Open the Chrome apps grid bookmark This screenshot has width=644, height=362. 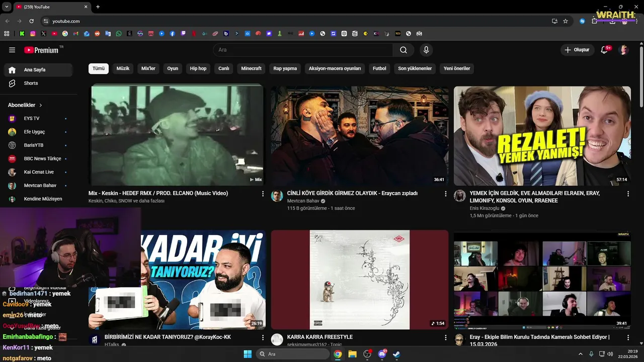pos(7,34)
